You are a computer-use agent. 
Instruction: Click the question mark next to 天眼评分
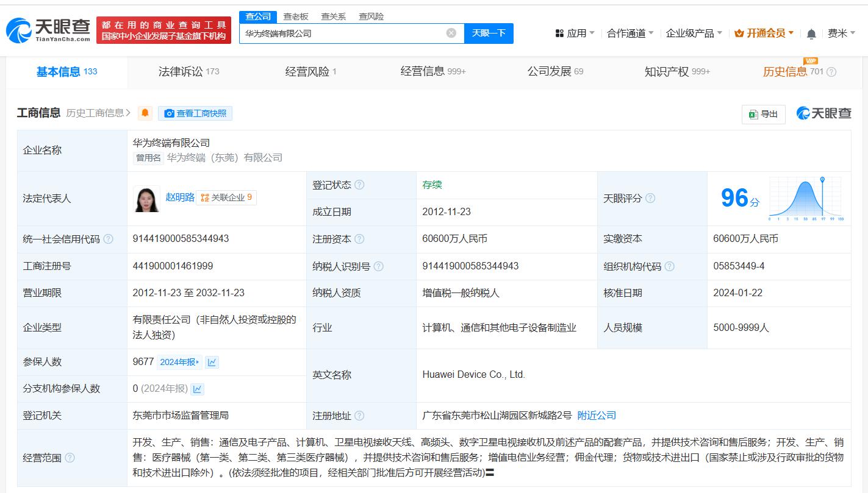[650, 198]
